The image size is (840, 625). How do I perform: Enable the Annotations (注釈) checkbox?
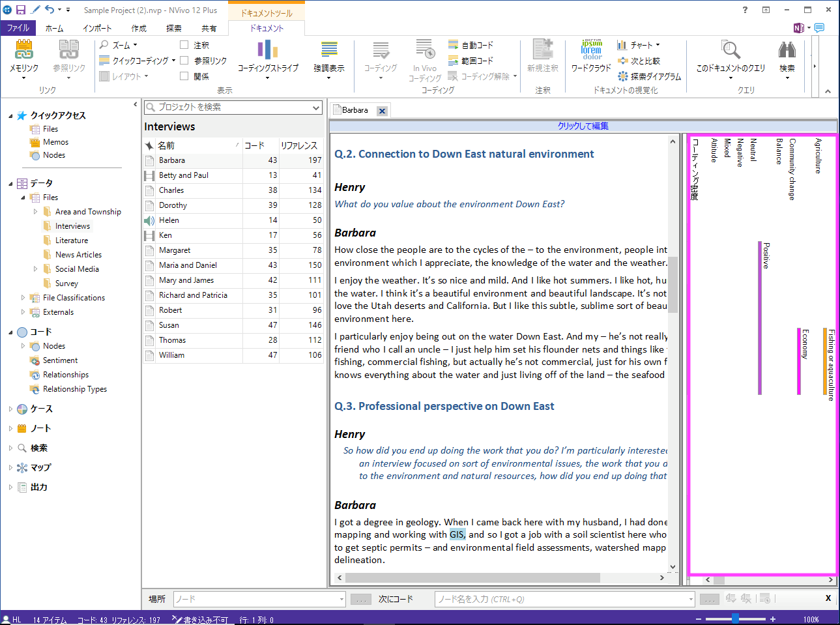(x=184, y=45)
